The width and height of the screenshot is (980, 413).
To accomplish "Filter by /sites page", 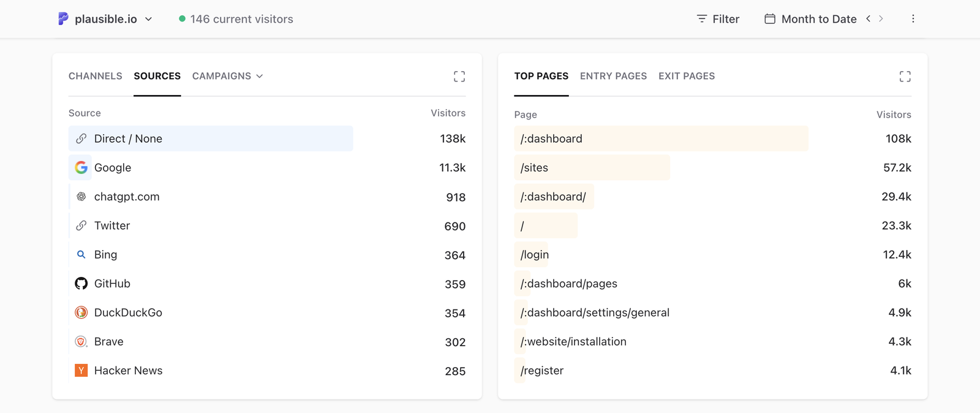I will tap(534, 167).
